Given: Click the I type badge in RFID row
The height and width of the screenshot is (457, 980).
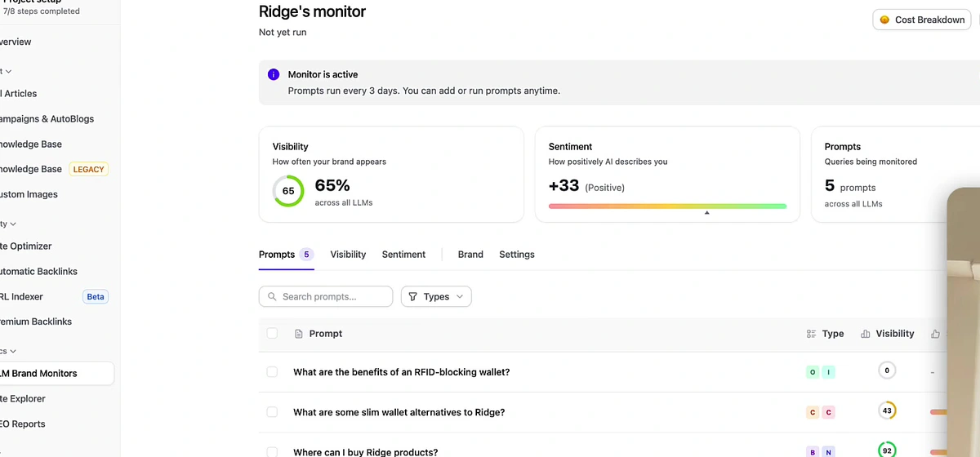Looking at the screenshot, I should coord(828,372).
